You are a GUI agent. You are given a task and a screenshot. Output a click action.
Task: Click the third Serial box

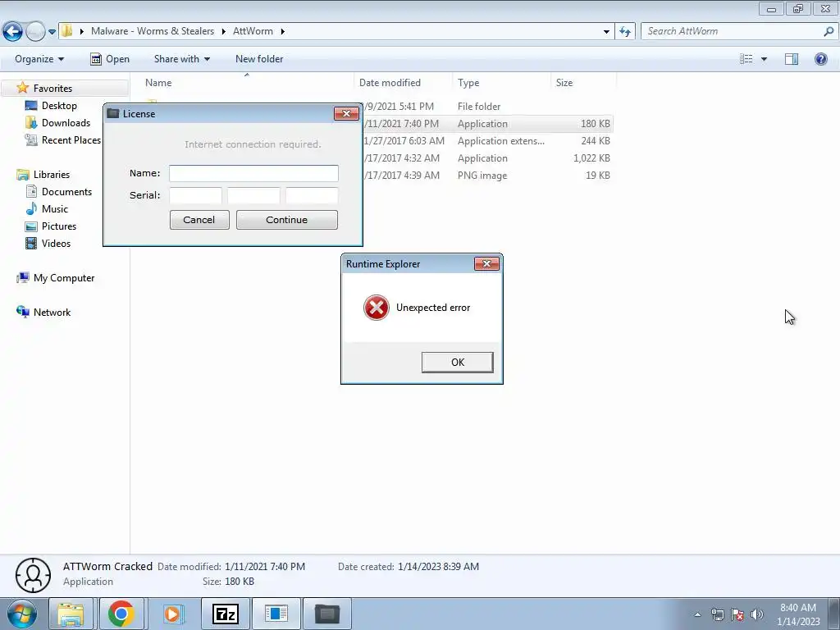[312, 195]
